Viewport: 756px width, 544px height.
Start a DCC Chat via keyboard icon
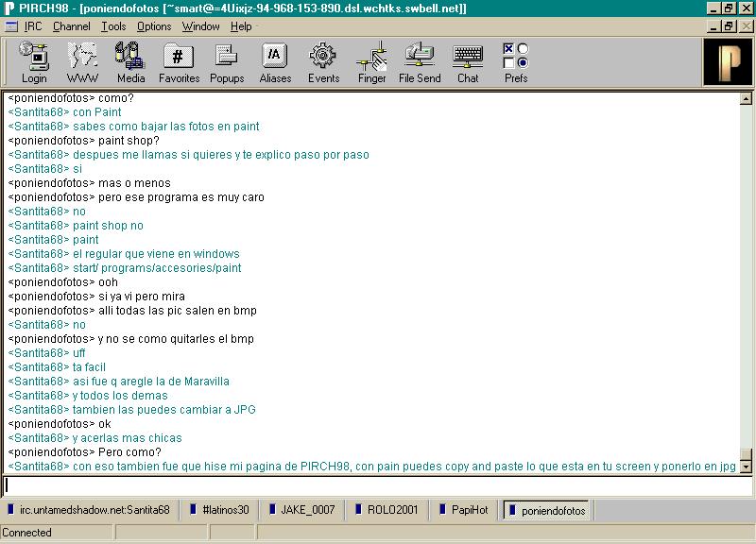point(468,62)
